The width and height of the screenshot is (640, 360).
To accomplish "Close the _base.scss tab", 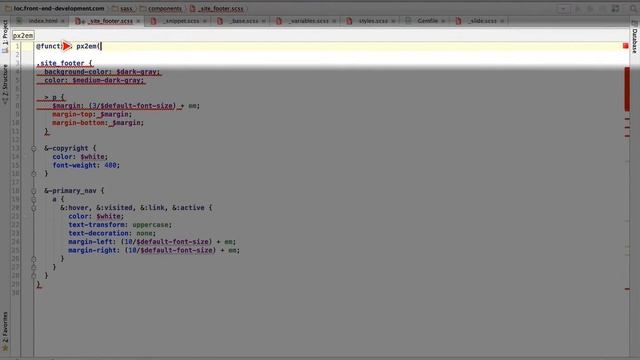I will [x=264, y=21].
